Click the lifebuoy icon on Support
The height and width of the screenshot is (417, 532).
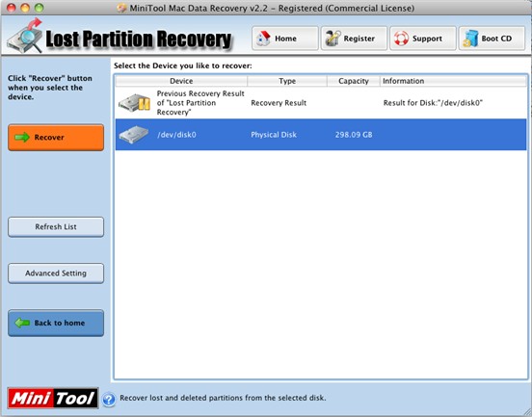[401, 39]
